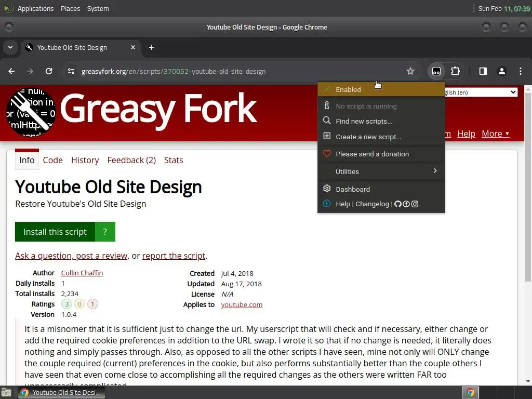The width and height of the screenshot is (532, 399).
Task: Open the Applications menu
Action: [x=36, y=8]
